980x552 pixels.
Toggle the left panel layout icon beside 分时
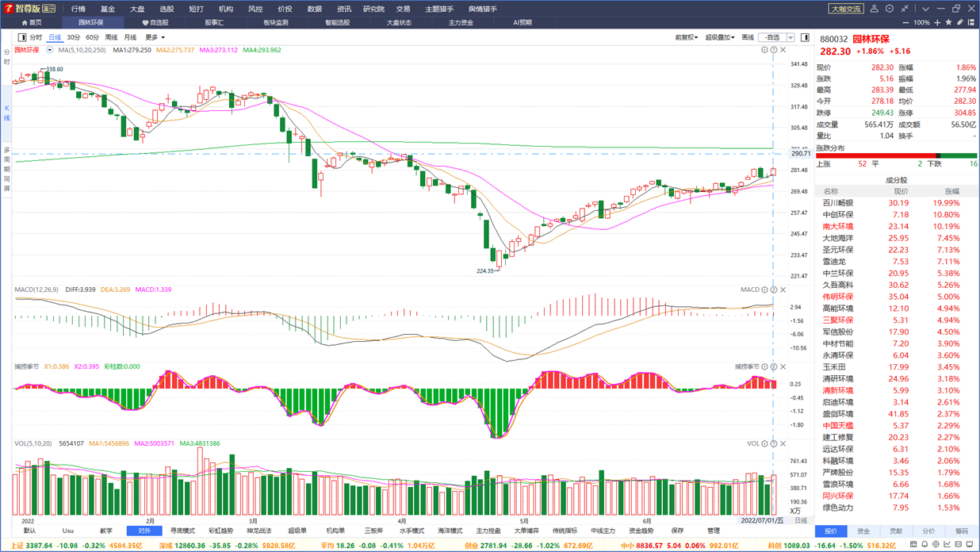point(22,37)
